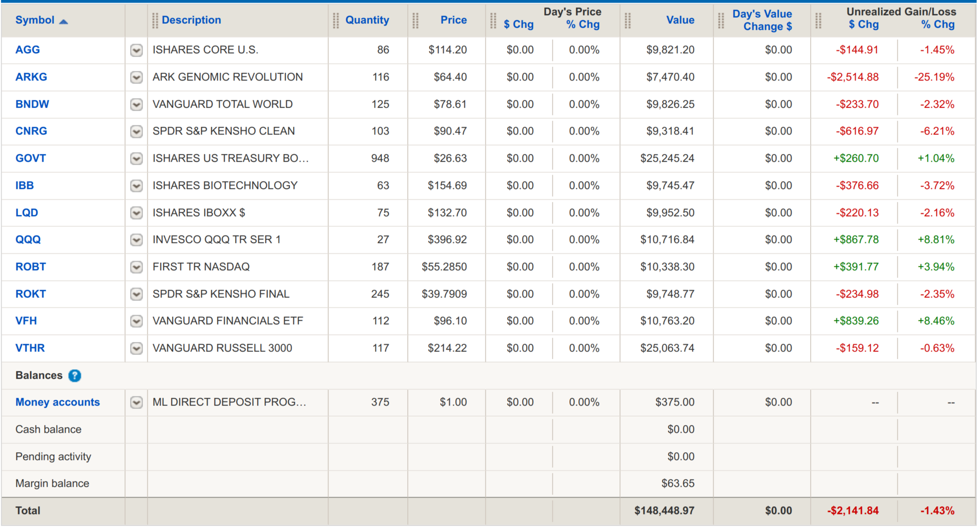Screen dimensions: 980x530
Task: Click the ROBT ticker link
Action: (31, 267)
